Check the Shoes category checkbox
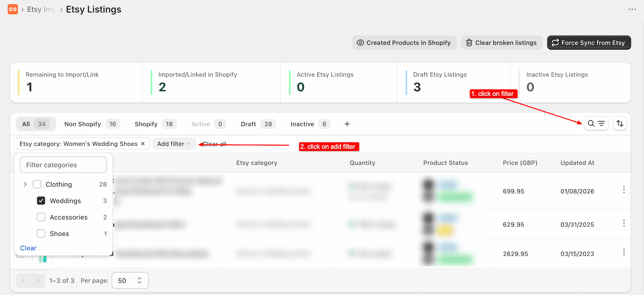 click(x=41, y=234)
